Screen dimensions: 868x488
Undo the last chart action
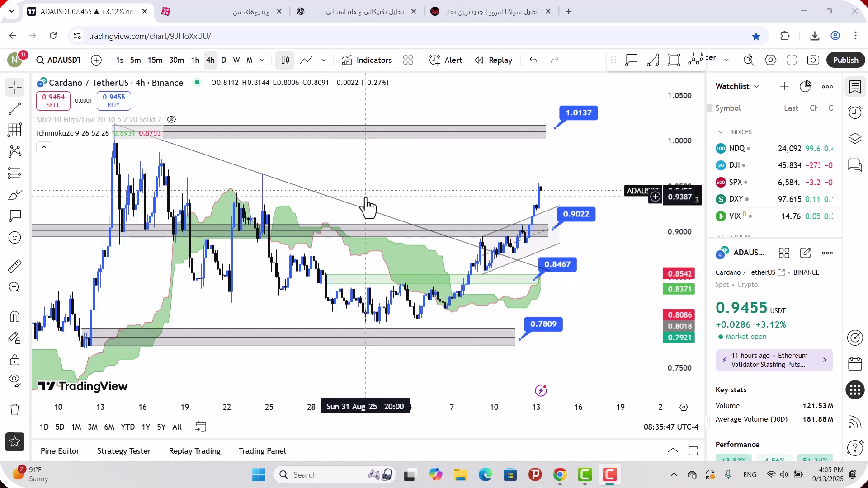pos(533,60)
